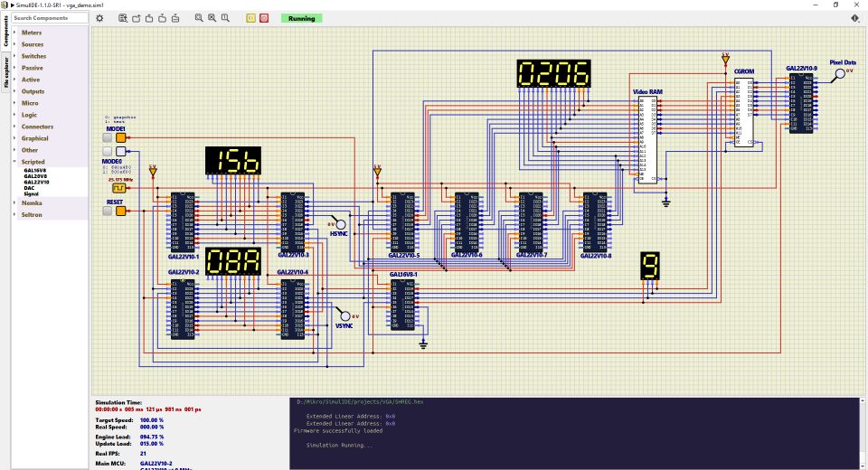This screenshot has width=868, height=470.
Task: Open the settings gear icon
Action: (x=99, y=18)
